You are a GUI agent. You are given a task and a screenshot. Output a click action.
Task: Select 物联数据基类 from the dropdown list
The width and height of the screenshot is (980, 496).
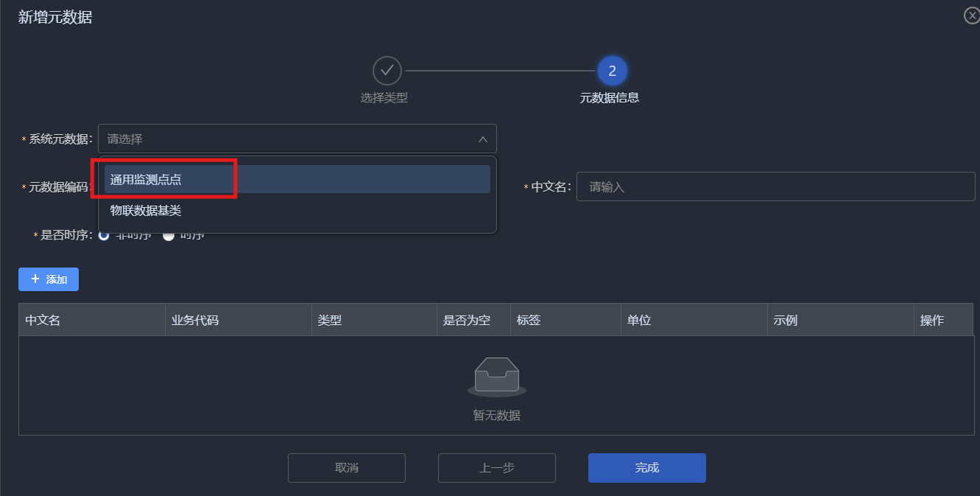297,211
